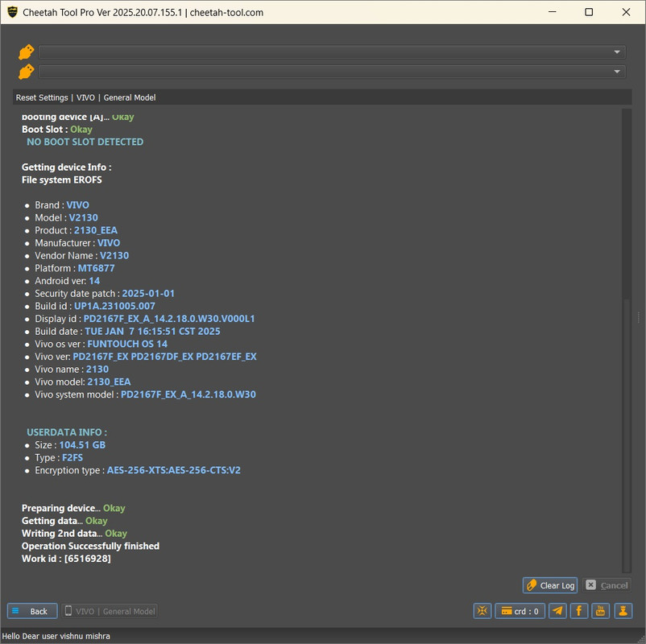Screen dimensions: 646x644
Task: Click the Manufacturer value VIVO
Action: point(109,243)
